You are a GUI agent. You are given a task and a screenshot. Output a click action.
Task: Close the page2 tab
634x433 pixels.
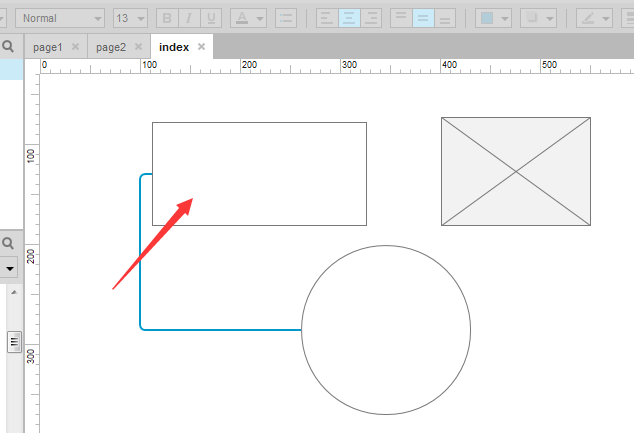[x=138, y=46]
